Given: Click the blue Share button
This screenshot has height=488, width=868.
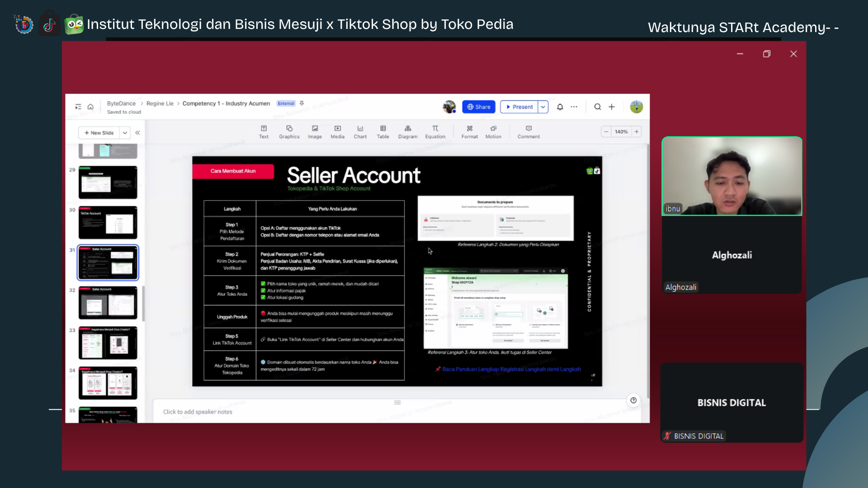Looking at the screenshot, I should 479,107.
